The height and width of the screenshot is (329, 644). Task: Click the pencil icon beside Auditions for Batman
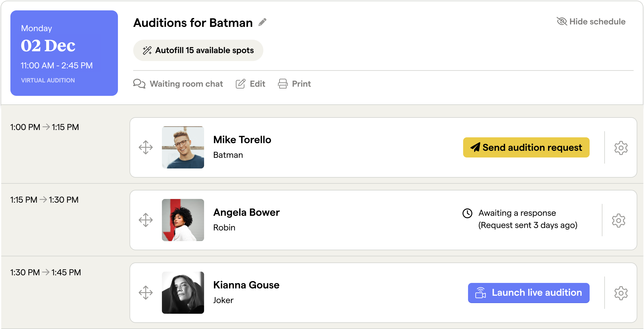262,22
